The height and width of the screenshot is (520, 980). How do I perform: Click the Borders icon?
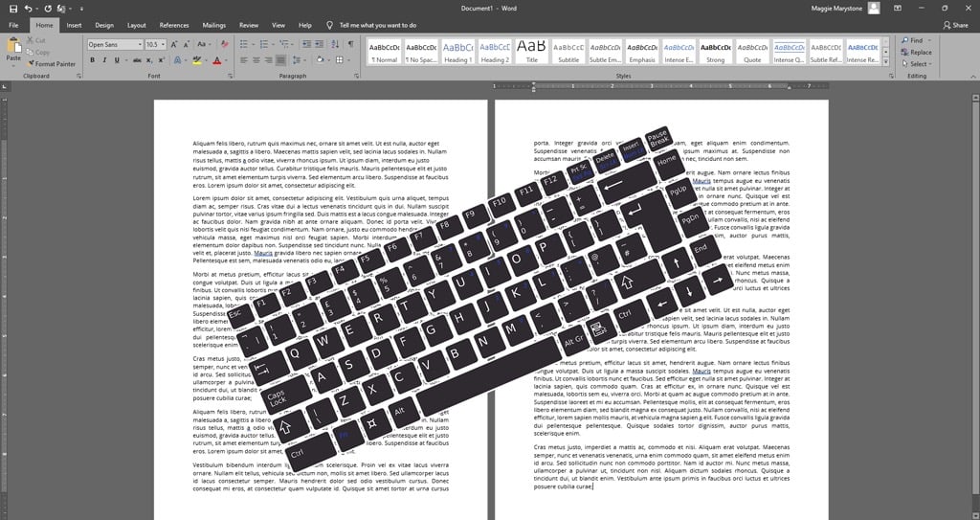point(341,60)
